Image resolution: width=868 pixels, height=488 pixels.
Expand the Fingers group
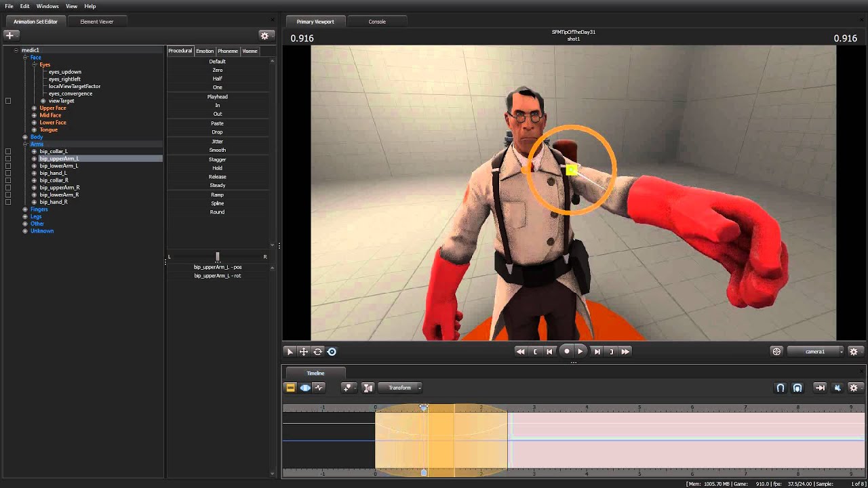coord(25,209)
